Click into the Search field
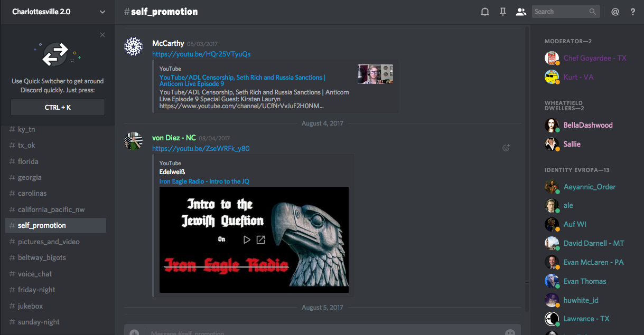The height and width of the screenshot is (335, 644). [560, 12]
